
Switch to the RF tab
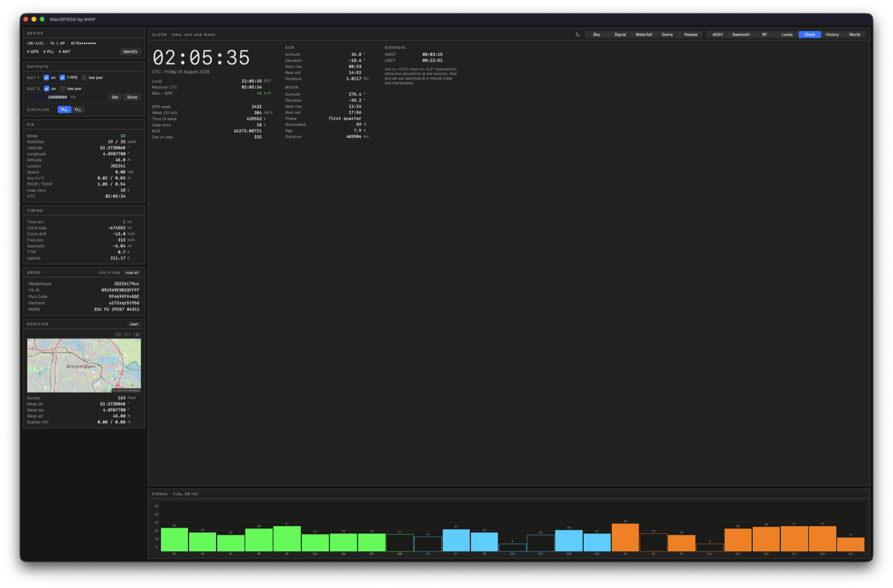(x=764, y=35)
